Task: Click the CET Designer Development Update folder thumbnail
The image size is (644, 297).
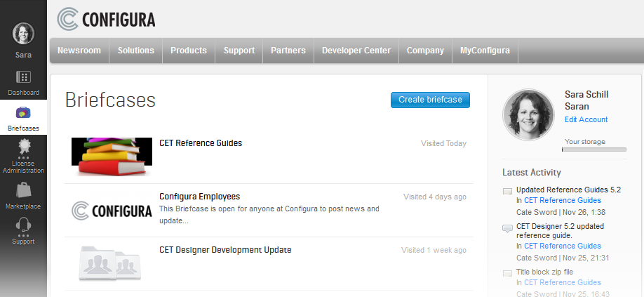Action: point(112,263)
